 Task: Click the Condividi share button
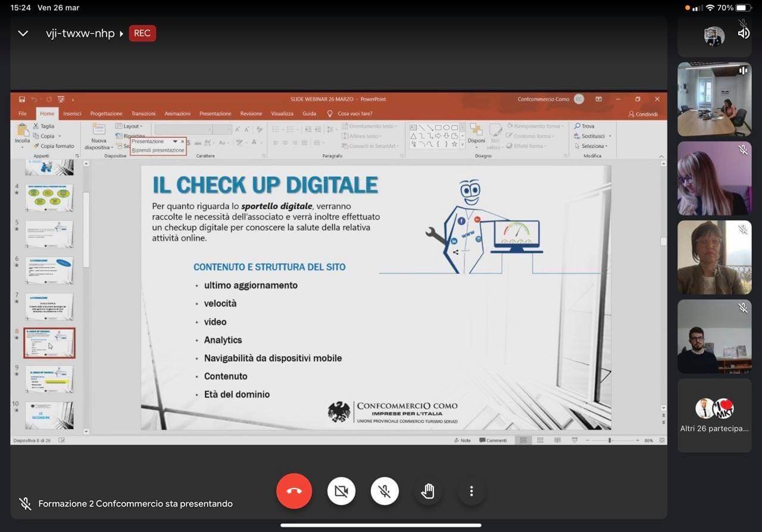click(643, 114)
